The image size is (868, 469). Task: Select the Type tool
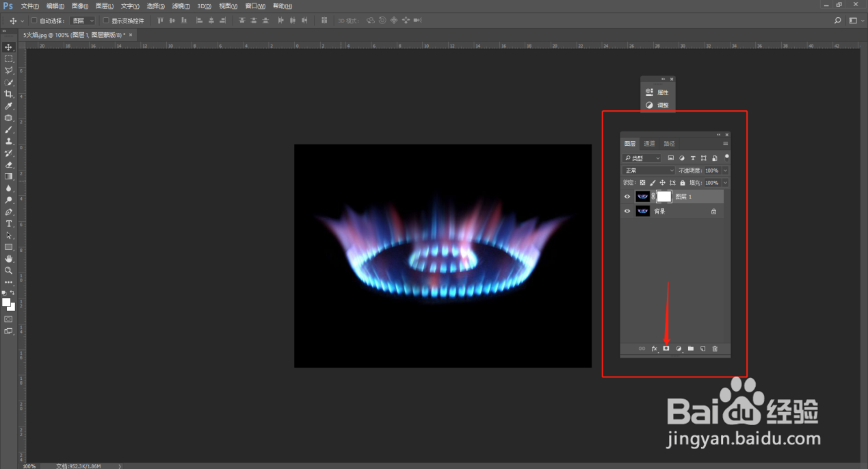(8, 223)
